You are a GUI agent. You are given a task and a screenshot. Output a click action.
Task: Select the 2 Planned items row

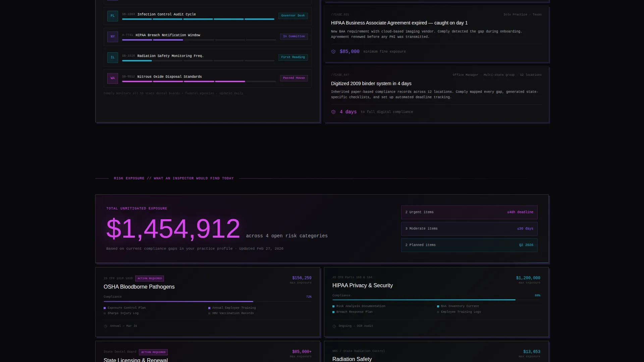click(469, 245)
